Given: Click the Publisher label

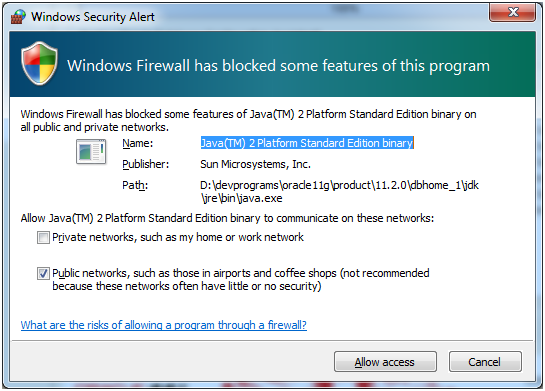Looking at the screenshot, I should coord(146,164).
